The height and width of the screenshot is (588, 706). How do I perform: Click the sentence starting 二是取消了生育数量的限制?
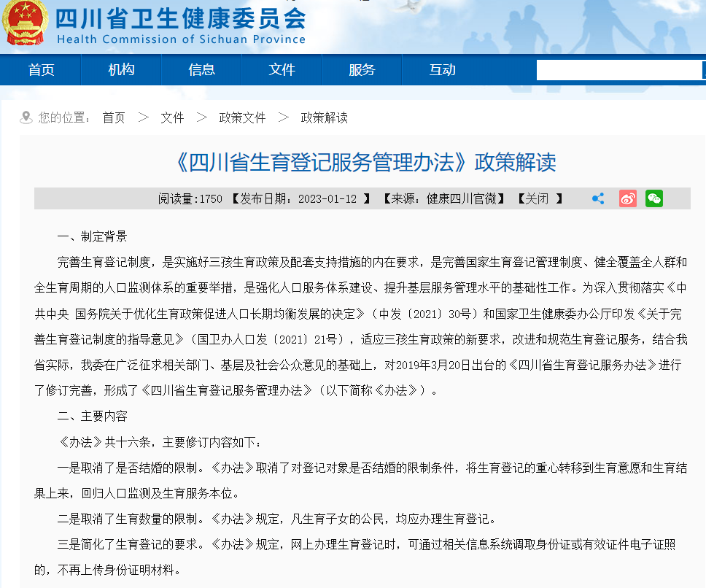tap(277, 519)
